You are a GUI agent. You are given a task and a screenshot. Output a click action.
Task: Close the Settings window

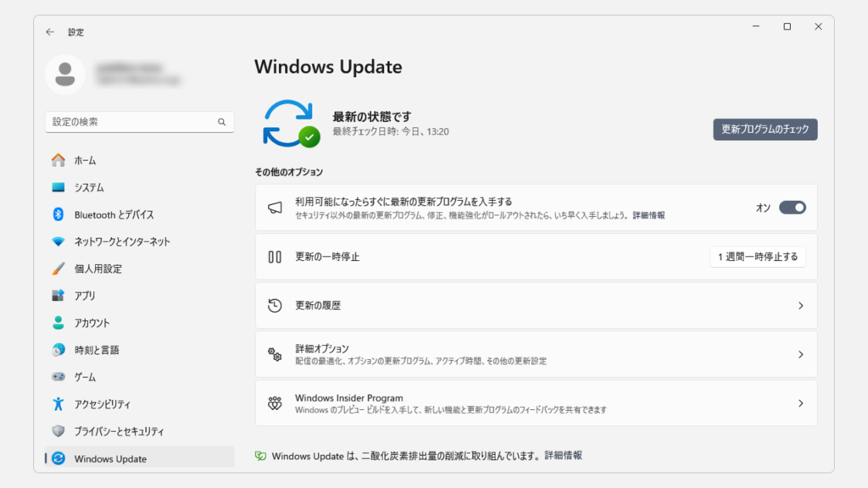tap(818, 26)
